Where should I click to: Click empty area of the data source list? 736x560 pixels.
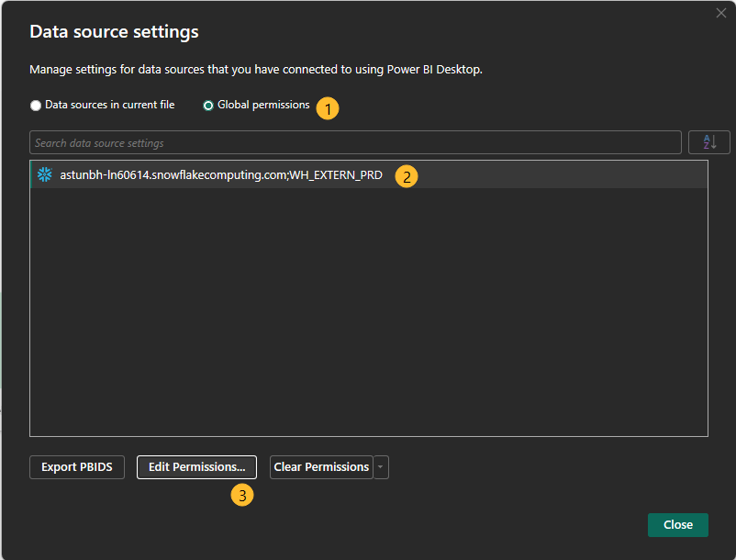pos(367,312)
